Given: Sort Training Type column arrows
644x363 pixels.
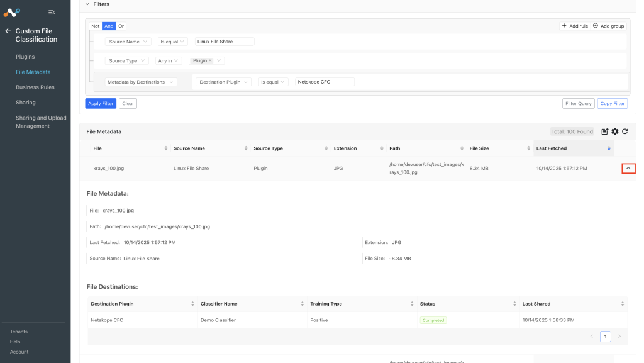Looking at the screenshot, I should point(412,304).
